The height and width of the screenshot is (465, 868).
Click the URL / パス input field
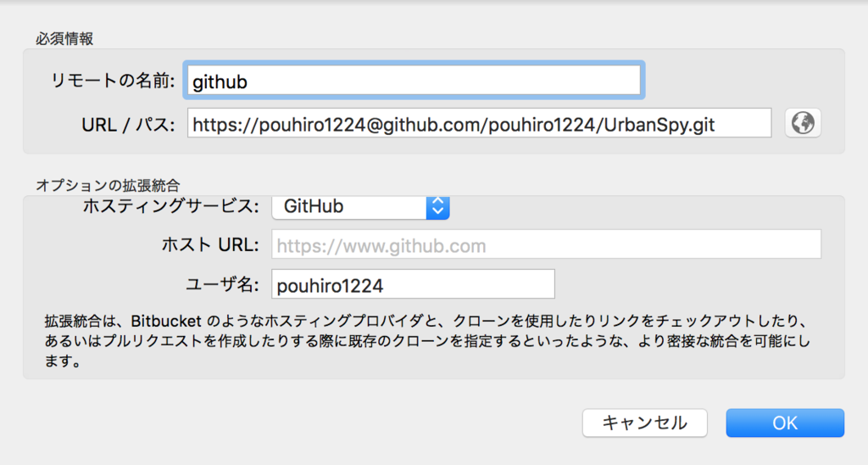click(x=480, y=123)
